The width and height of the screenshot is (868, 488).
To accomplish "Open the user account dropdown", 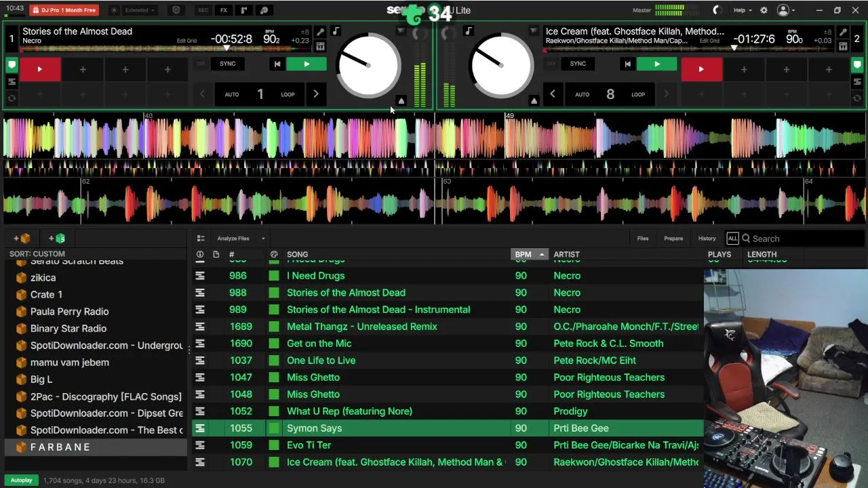I will click(787, 10).
